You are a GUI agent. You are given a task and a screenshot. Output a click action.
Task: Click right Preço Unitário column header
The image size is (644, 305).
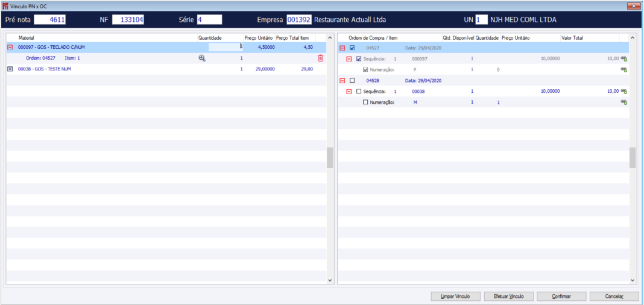[x=530, y=38]
